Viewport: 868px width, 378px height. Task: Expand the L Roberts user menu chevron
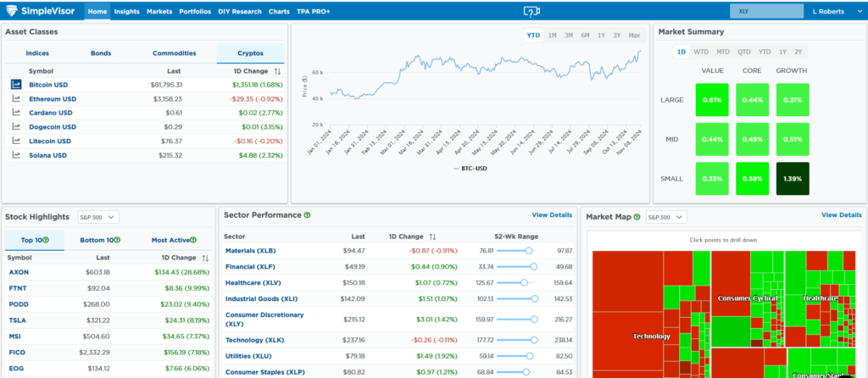click(x=859, y=12)
